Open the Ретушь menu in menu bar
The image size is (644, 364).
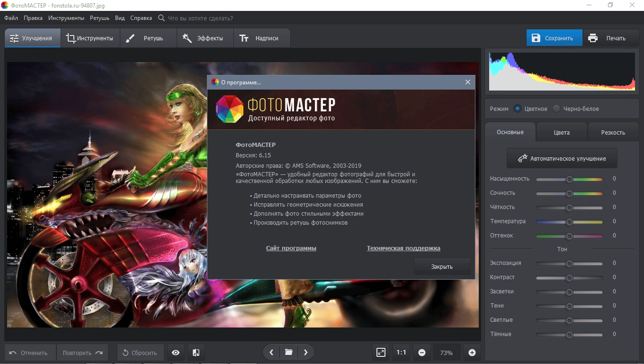(99, 18)
